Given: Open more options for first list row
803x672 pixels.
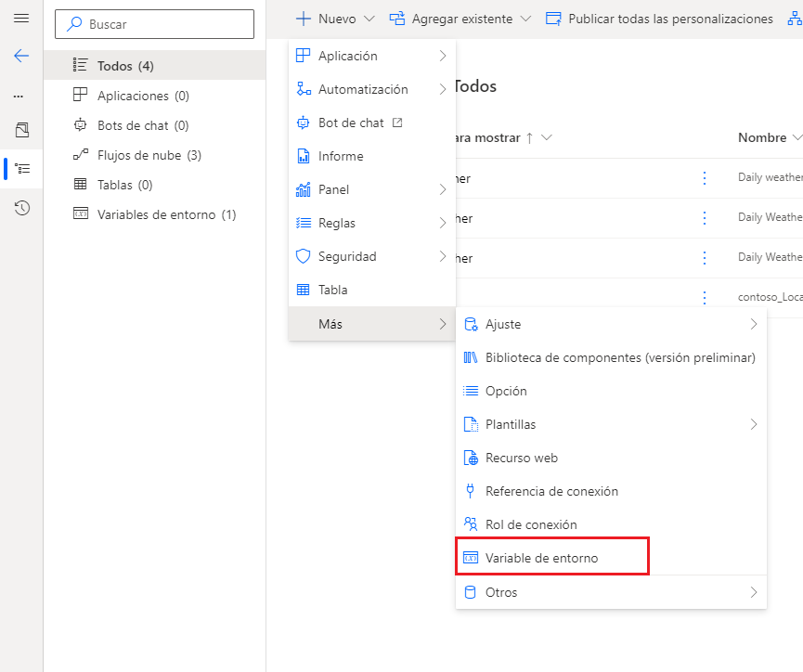Looking at the screenshot, I should pyautogui.click(x=704, y=178).
